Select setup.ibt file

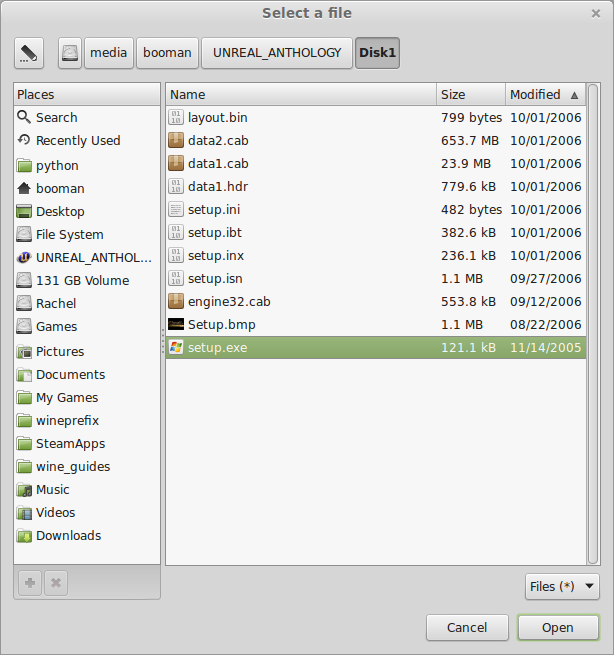[x=376, y=232]
